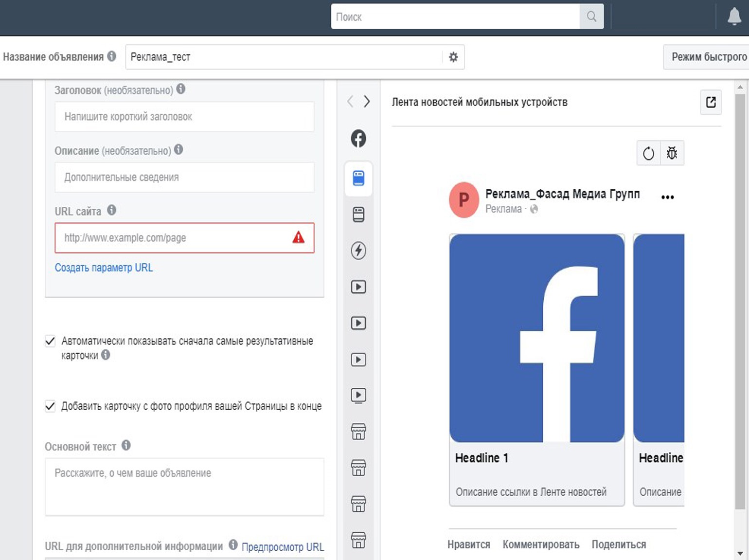The width and height of the screenshot is (749, 560).
Task: Toggle add profile photo card checkbox
Action: [x=50, y=406]
